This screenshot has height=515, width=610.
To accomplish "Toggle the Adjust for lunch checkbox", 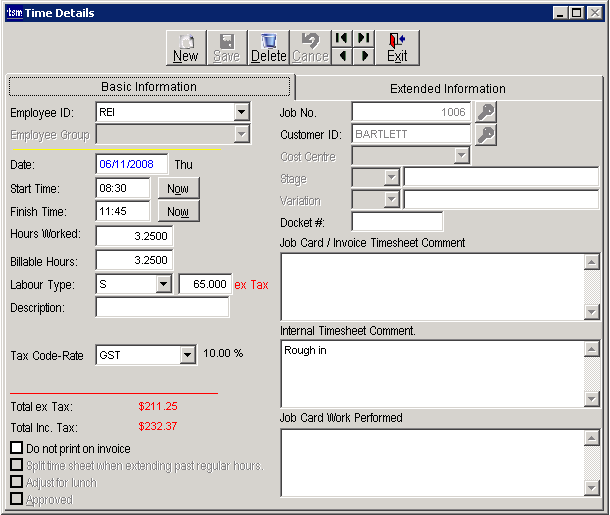I will (x=16, y=483).
